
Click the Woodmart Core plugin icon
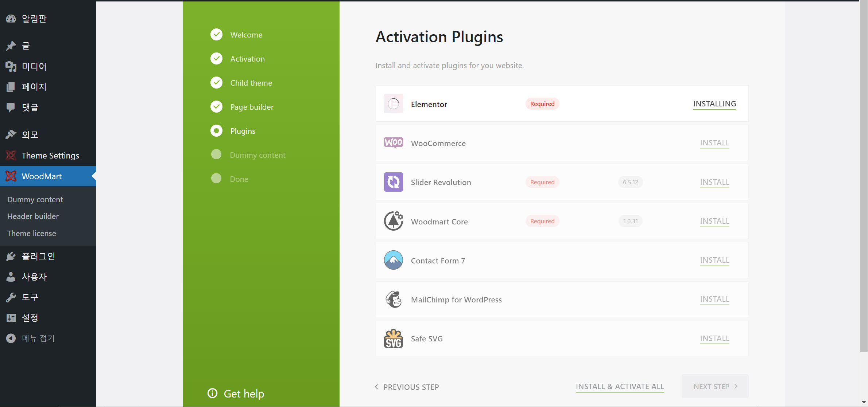coord(393,221)
